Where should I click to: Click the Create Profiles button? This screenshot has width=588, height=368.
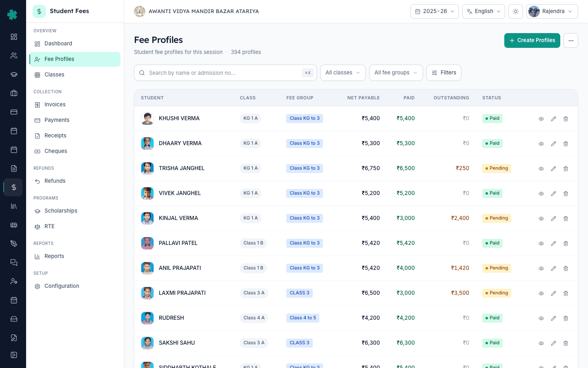[x=532, y=40]
